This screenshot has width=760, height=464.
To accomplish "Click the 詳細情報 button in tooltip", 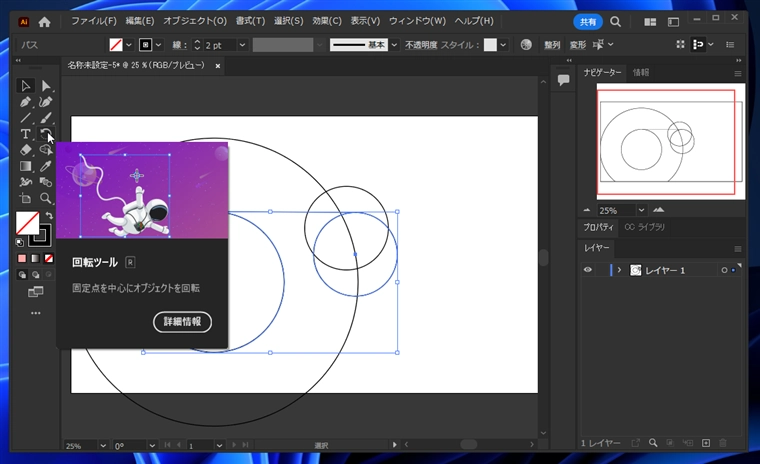I will 182,322.
